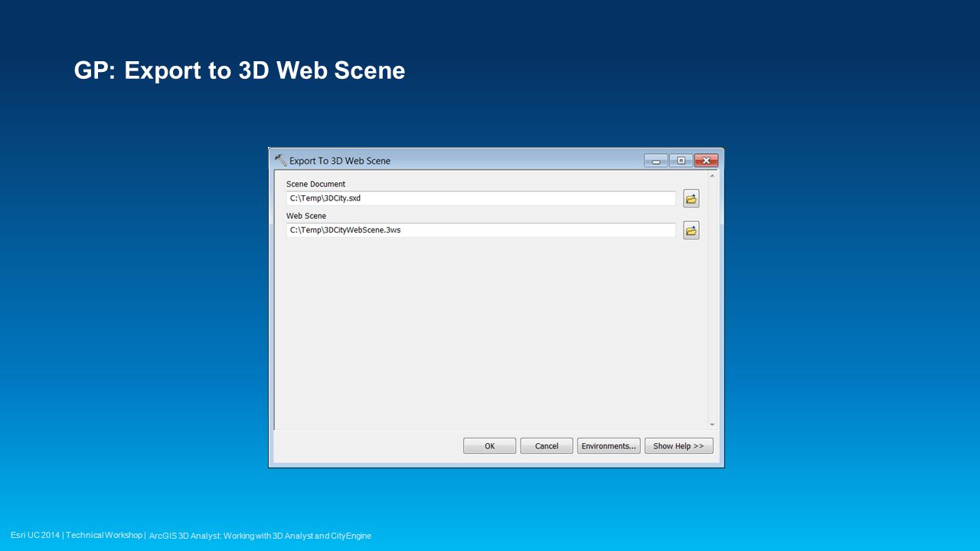Maximize the Export To 3D Web Scene window

[681, 161]
